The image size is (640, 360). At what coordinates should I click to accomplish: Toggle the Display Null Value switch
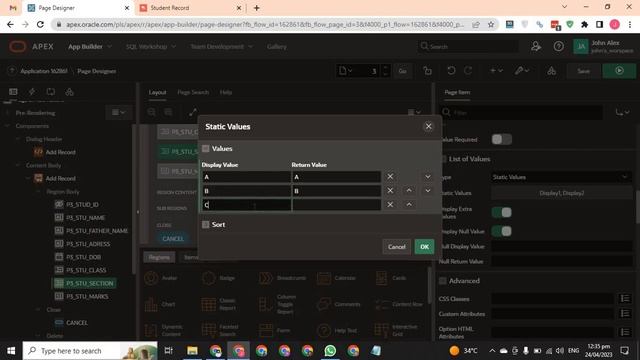point(502,231)
